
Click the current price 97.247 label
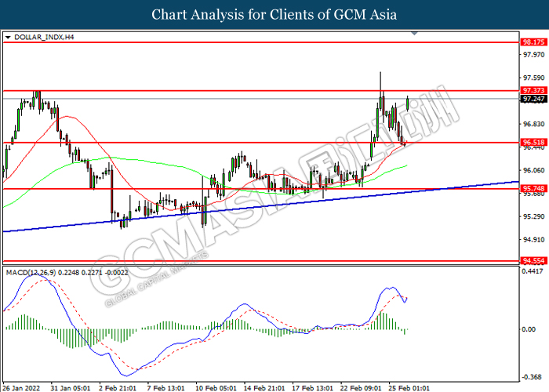533,99
